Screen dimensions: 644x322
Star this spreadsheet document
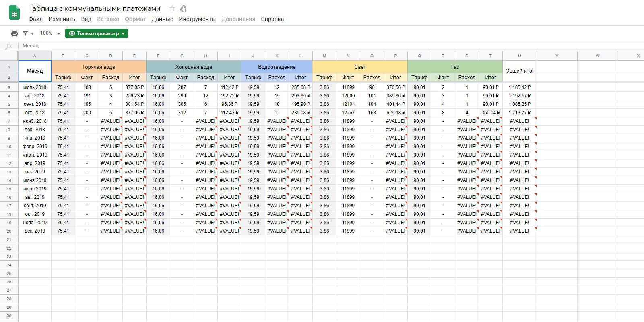point(172,8)
